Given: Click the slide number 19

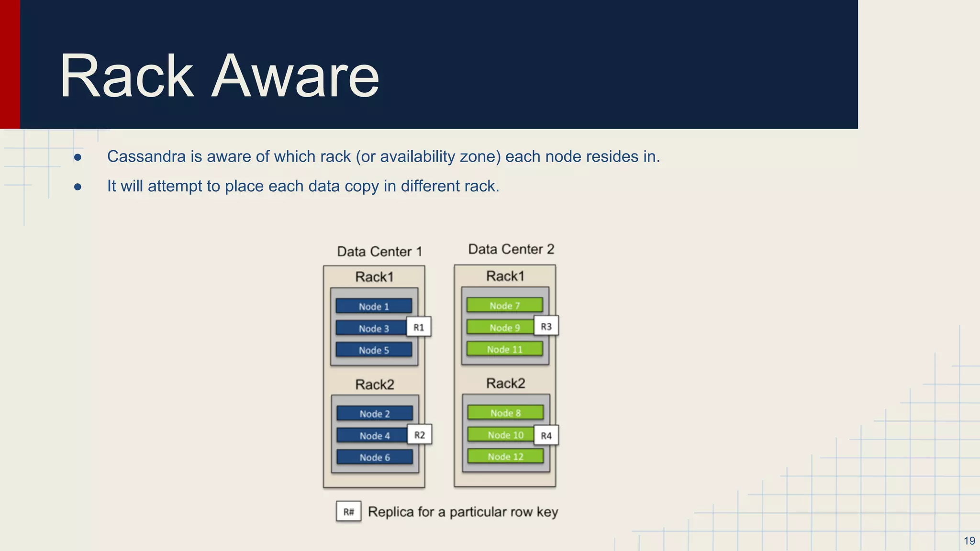Looking at the screenshot, I should 969,540.
